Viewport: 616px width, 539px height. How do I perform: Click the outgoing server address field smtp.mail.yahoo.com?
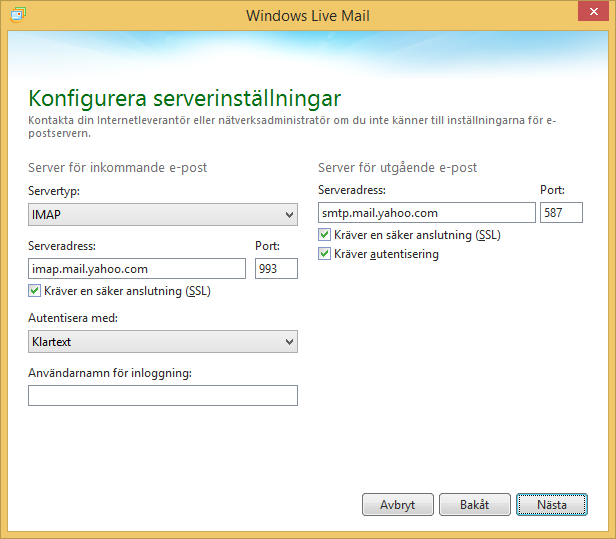point(427,213)
